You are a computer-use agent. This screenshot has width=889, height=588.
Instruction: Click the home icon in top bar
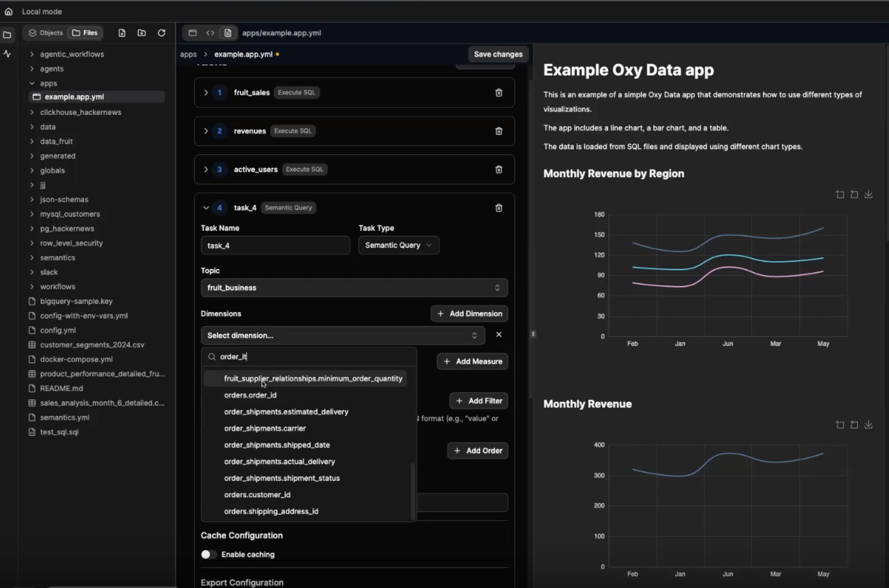(x=9, y=12)
